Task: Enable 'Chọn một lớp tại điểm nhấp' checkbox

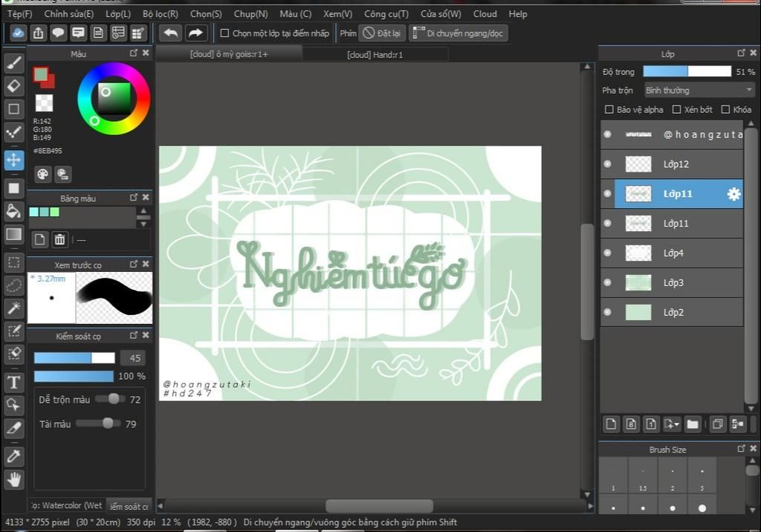Action: (x=224, y=33)
